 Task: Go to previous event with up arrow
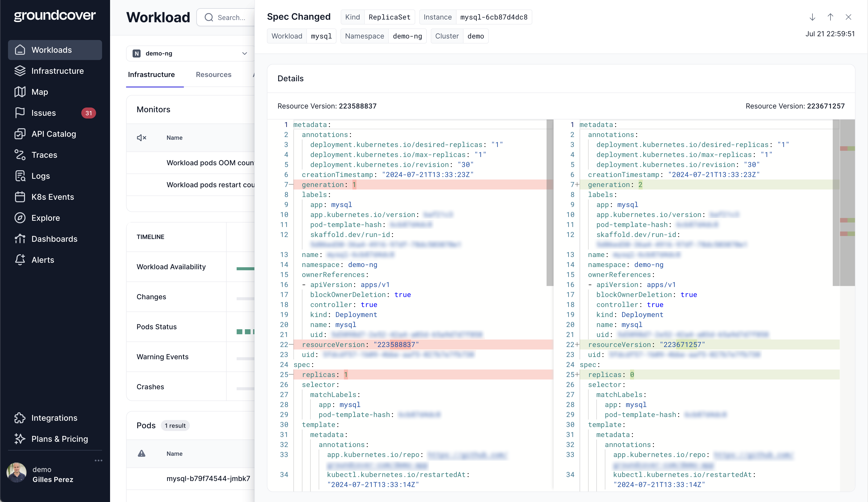tap(830, 17)
